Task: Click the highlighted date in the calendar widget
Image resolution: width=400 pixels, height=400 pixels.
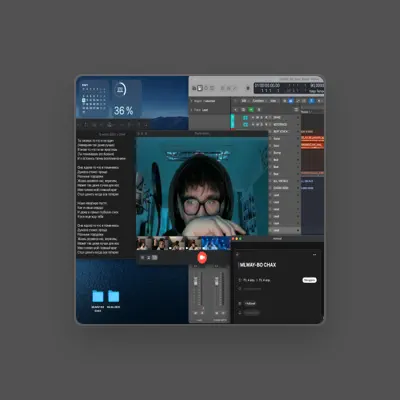Action: click(x=84, y=100)
